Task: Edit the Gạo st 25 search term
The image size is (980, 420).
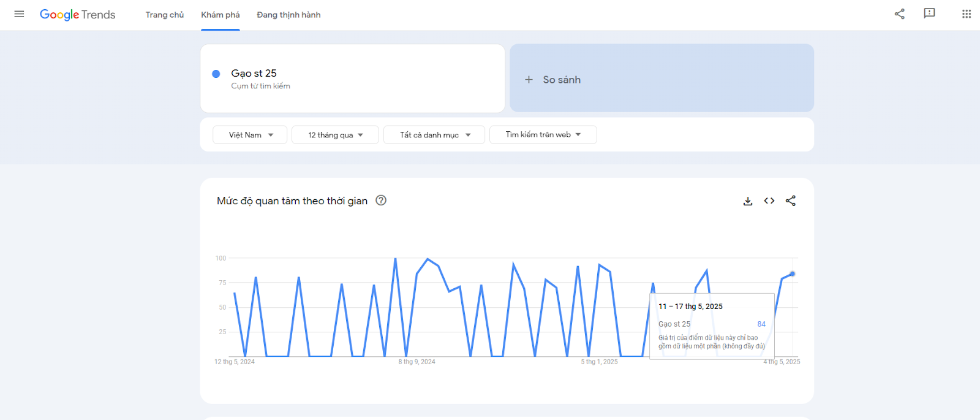Action: click(x=352, y=78)
